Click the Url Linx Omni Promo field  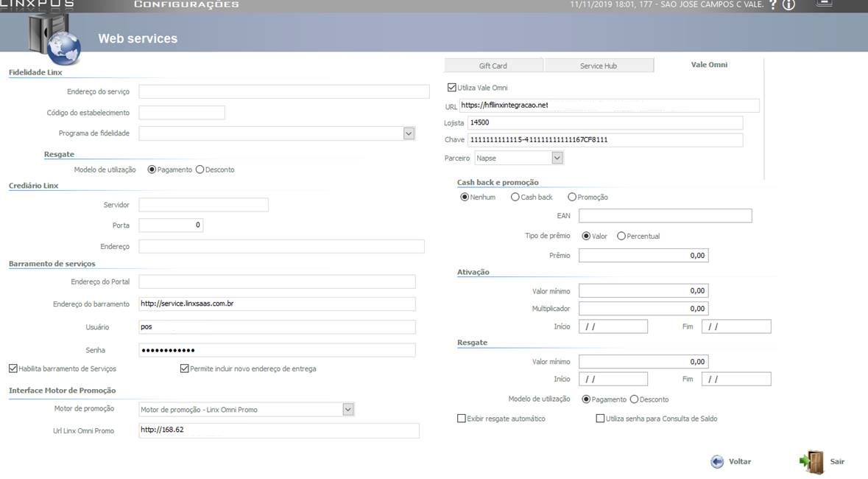[279, 431]
